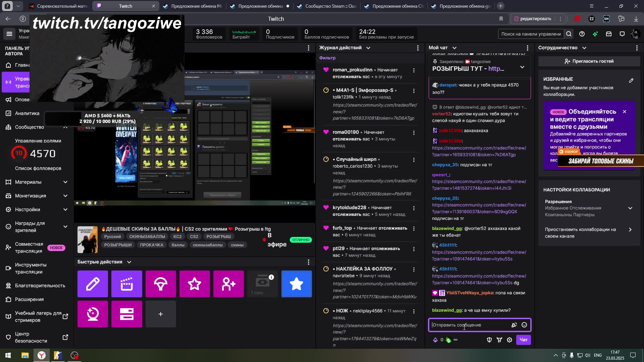644x362 pixels.
Task: Click the dashboard search field
Action: pos(531,34)
